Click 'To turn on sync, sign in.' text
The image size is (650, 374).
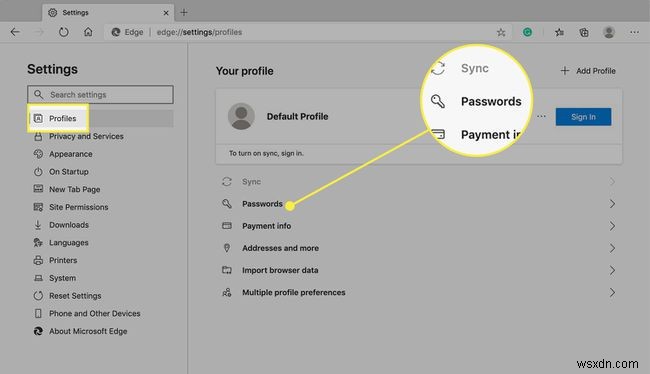pos(266,153)
